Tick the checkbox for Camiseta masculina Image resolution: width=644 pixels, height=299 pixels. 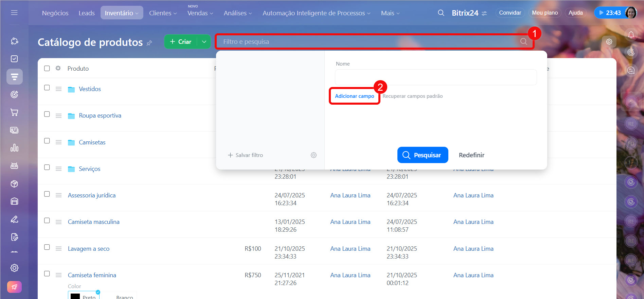47,221
